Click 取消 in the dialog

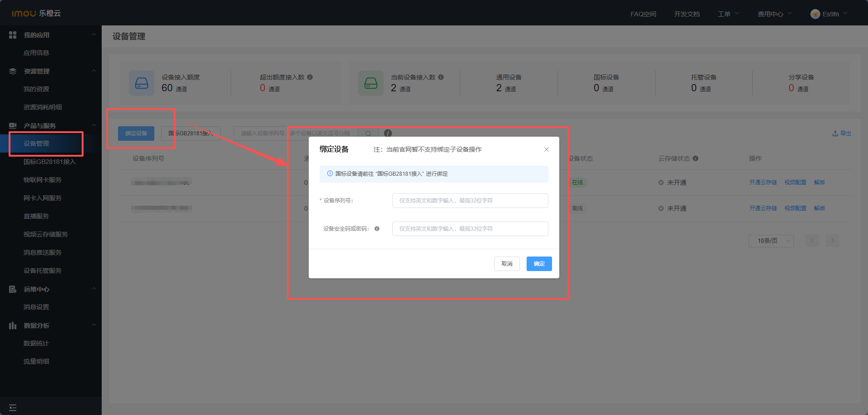click(x=507, y=264)
